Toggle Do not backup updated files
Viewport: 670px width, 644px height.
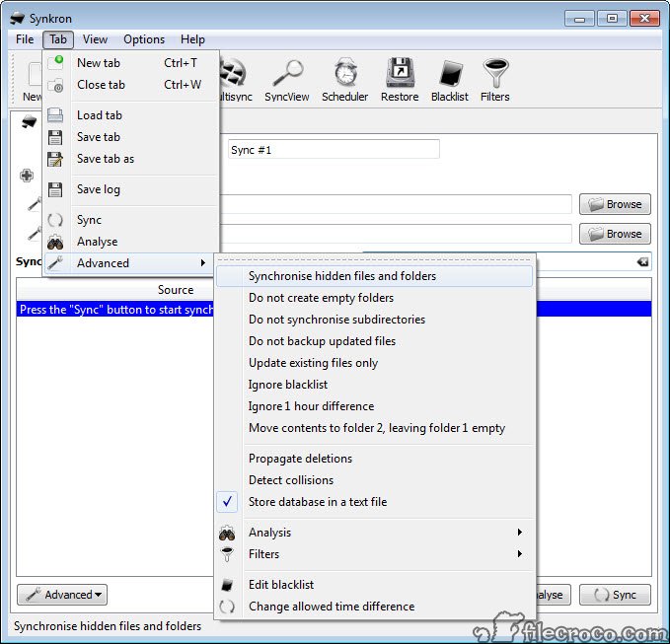pos(374,341)
